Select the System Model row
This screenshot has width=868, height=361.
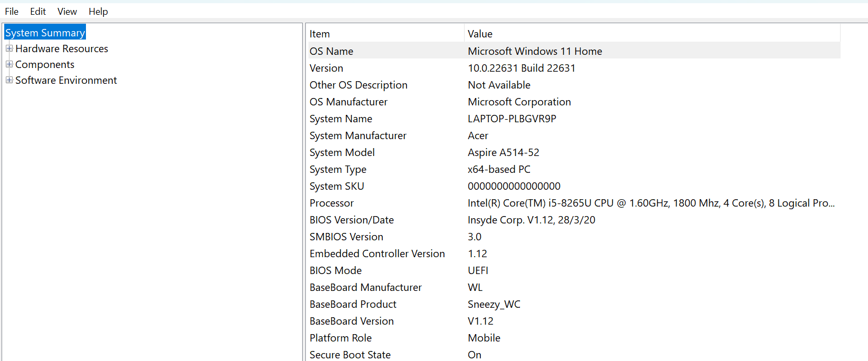click(x=573, y=152)
